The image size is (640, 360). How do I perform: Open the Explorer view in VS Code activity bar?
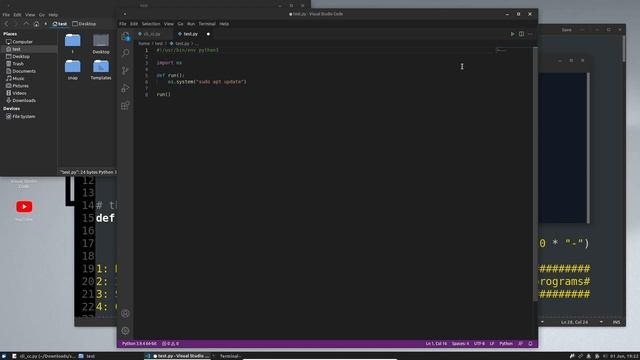[125, 36]
